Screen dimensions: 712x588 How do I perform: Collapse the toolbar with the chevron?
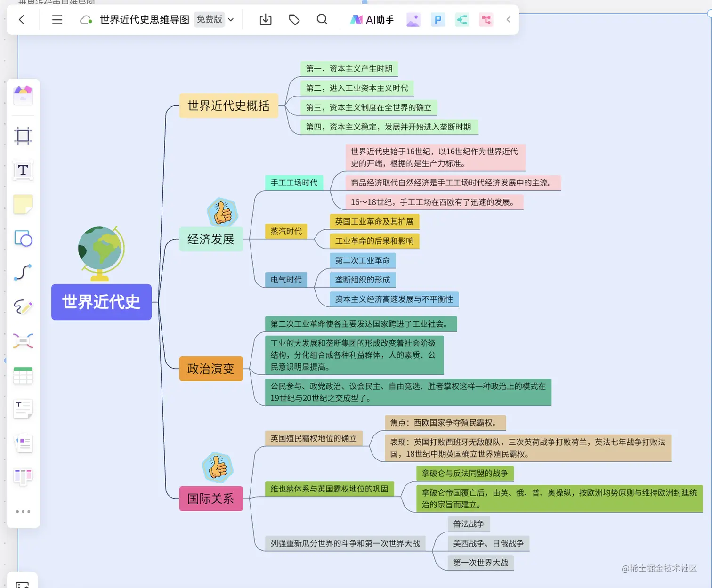(x=509, y=20)
